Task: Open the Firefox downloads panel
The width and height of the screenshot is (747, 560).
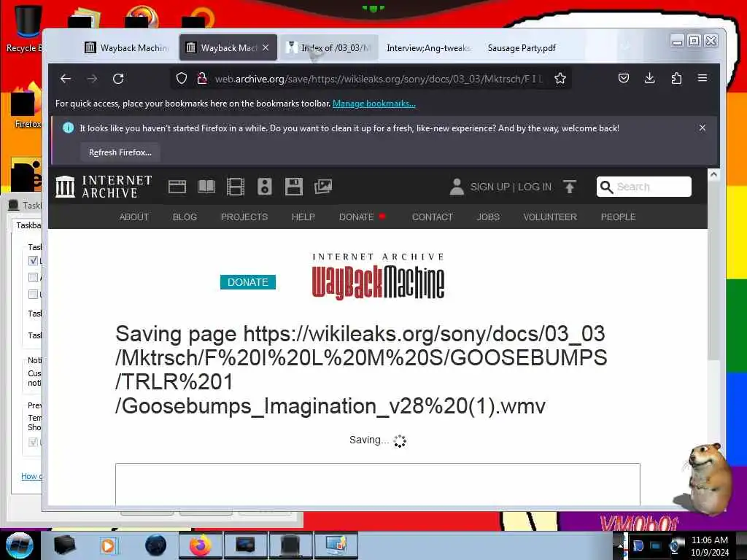Action: point(649,78)
